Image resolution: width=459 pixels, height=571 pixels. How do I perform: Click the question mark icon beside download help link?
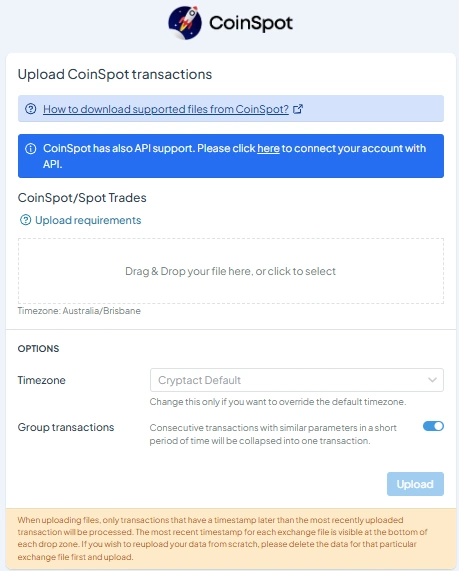coord(31,109)
